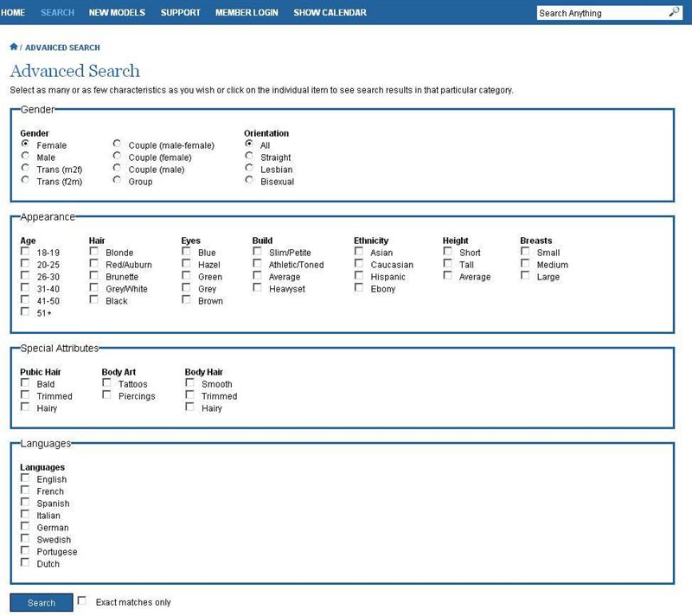The image size is (692, 616).
Task: Tick the Dutch language checkbox
Action: click(x=25, y=562)
